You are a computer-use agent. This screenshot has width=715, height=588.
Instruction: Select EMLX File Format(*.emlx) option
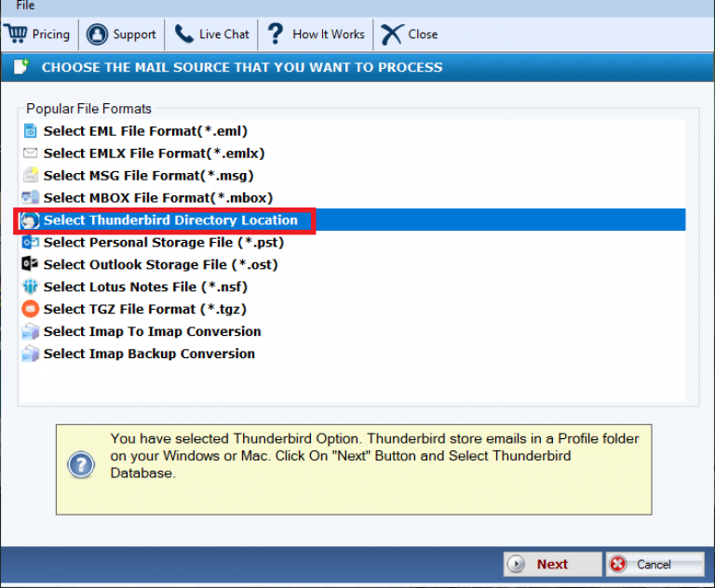pos(155,154)
